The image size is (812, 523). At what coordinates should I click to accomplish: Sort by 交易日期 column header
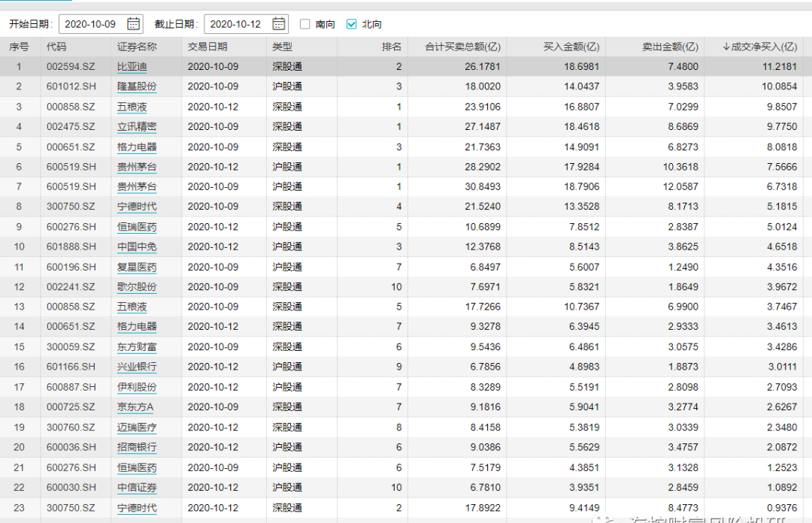point(208,47)
